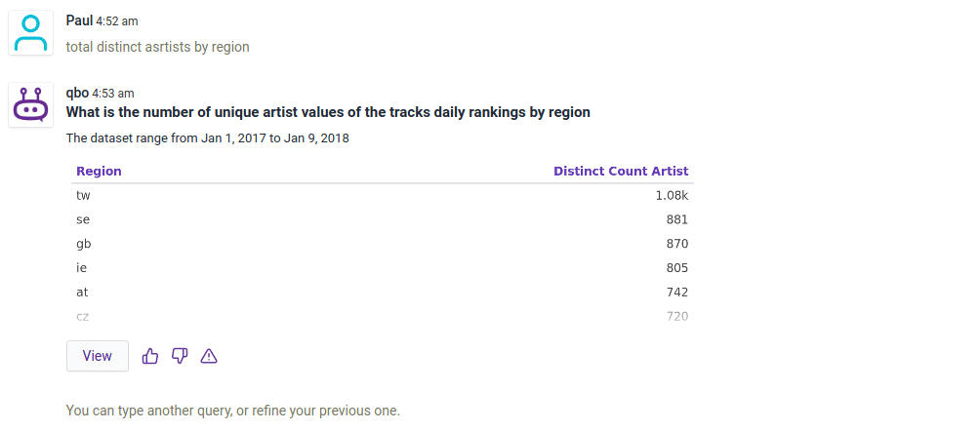
Task: Click the dataset range description text
Action: click(x=207, y=138)
